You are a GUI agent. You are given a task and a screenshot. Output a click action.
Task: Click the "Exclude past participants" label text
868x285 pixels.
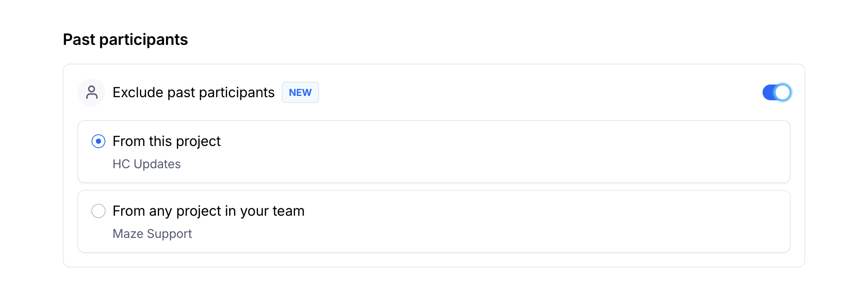coord(193,92)
